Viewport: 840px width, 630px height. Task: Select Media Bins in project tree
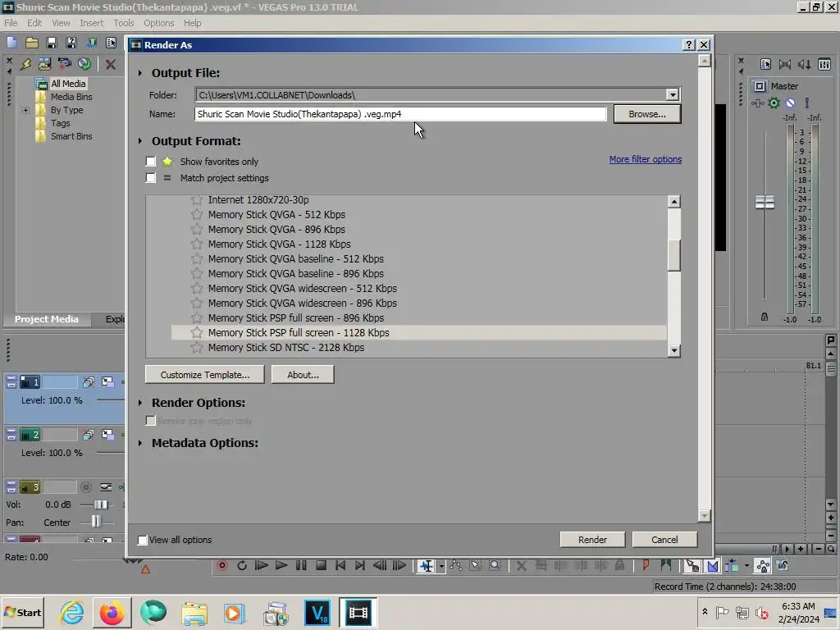(x=71, y=97)
